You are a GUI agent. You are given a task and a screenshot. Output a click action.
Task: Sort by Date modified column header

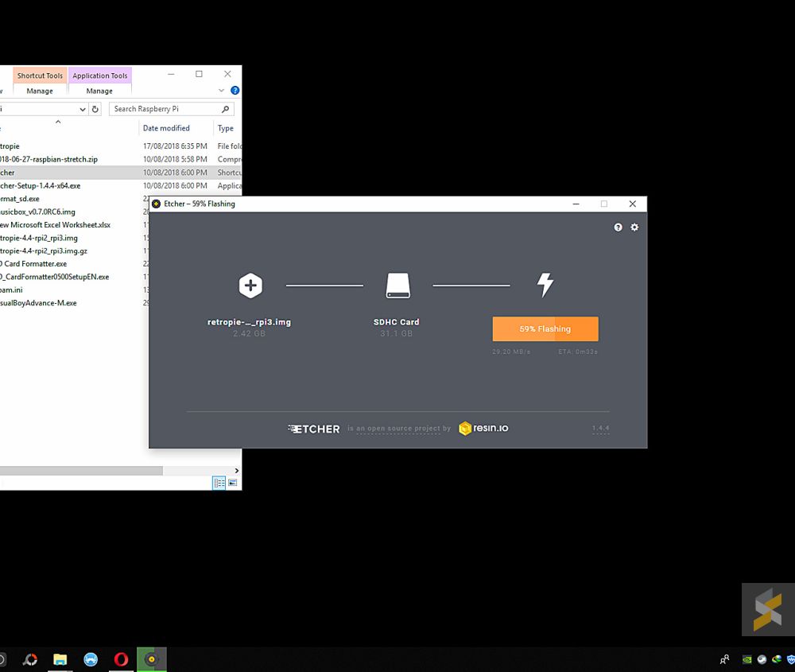point(166,128)
